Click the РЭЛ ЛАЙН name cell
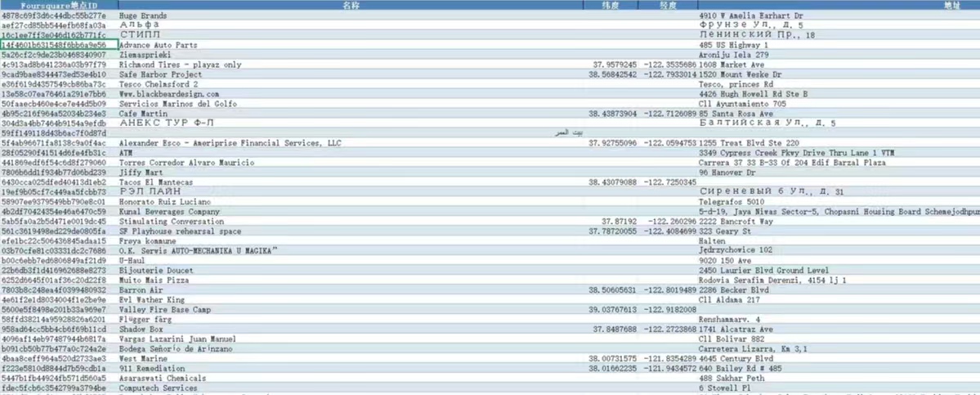Image resolution: width=980 pixels, height=395 pixels. click(x=350, y=192)
